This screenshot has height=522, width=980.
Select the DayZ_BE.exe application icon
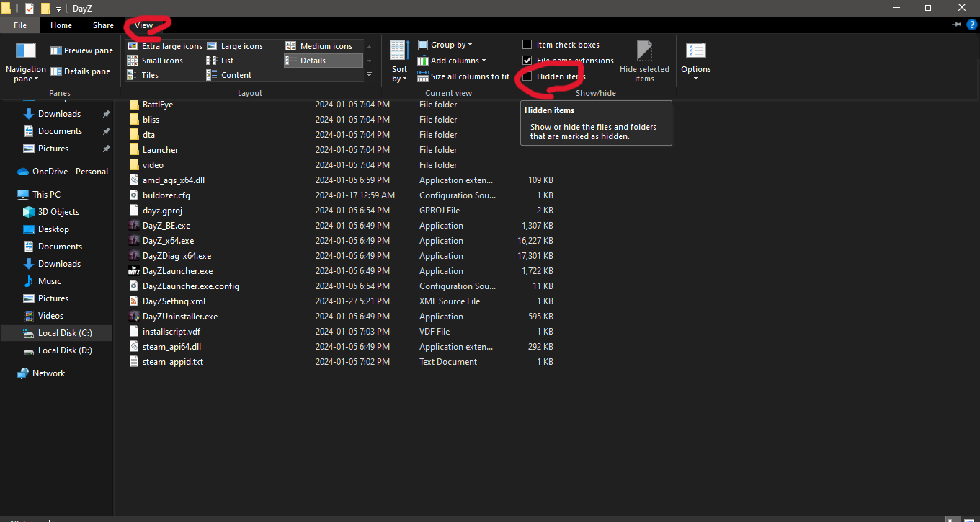pyautogui.click(x=134, y=226)
